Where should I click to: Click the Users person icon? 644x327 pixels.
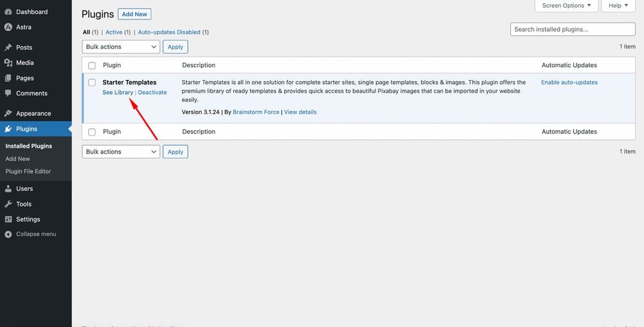pos(8,189)
